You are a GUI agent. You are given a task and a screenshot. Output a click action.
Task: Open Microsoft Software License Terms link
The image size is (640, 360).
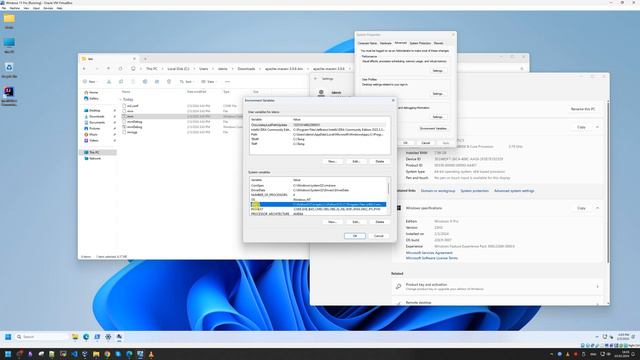pyautogui.click(x=432, y=258)
